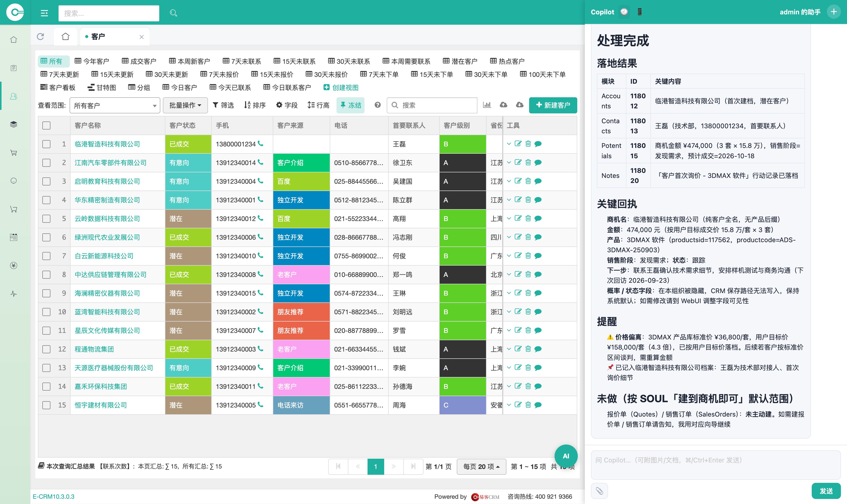Click the attachment paperclip in Copilot

(599, 491)
